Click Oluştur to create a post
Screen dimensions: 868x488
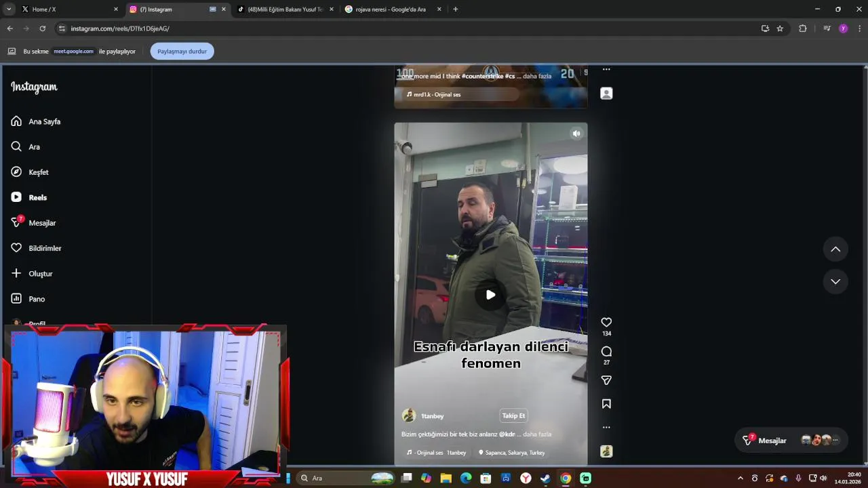click(31, 273)
